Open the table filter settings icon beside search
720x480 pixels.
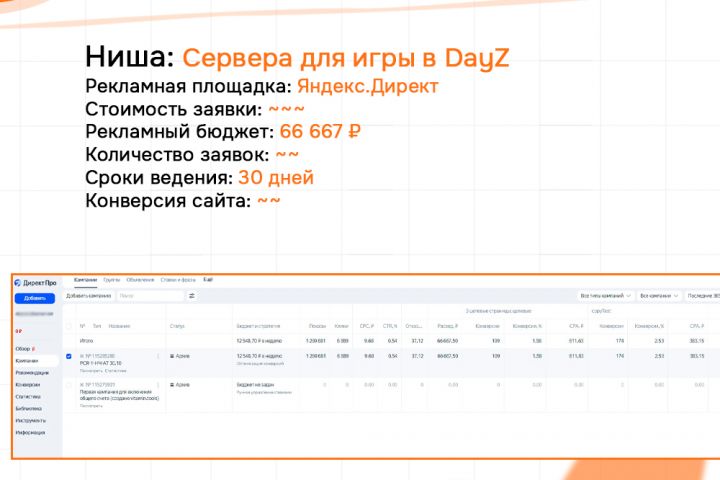(x=191, y=296)
